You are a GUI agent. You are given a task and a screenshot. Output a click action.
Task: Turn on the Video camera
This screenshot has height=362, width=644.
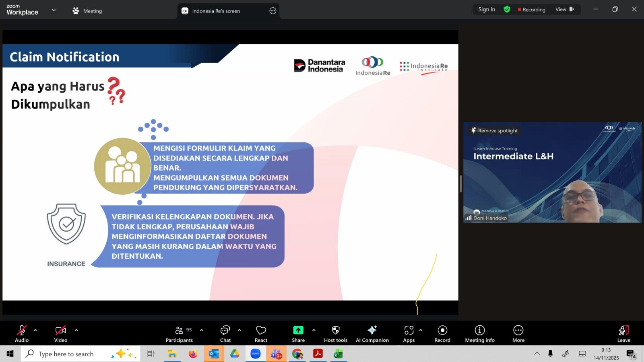tap(60, 334)
